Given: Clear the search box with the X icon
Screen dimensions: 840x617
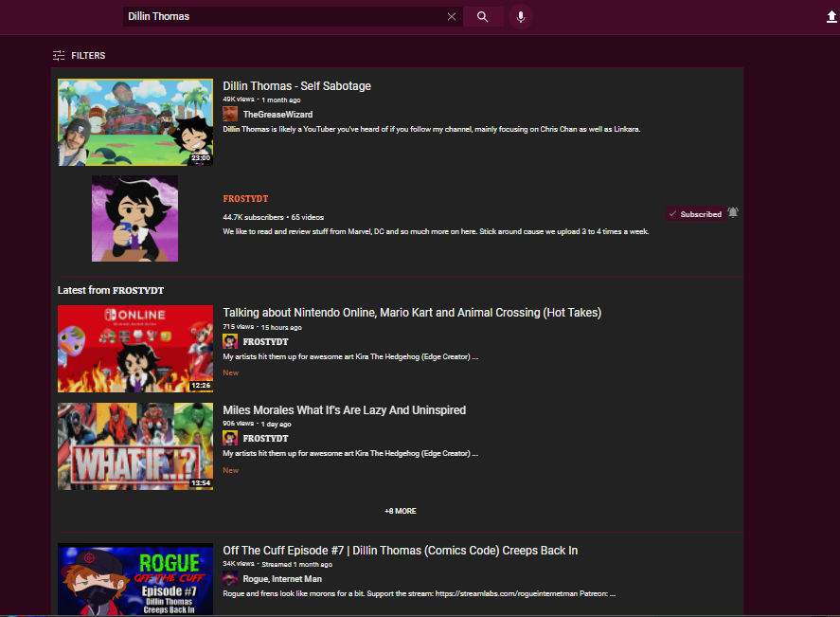Looking at the screenshot, I should (x=452, y=17).
